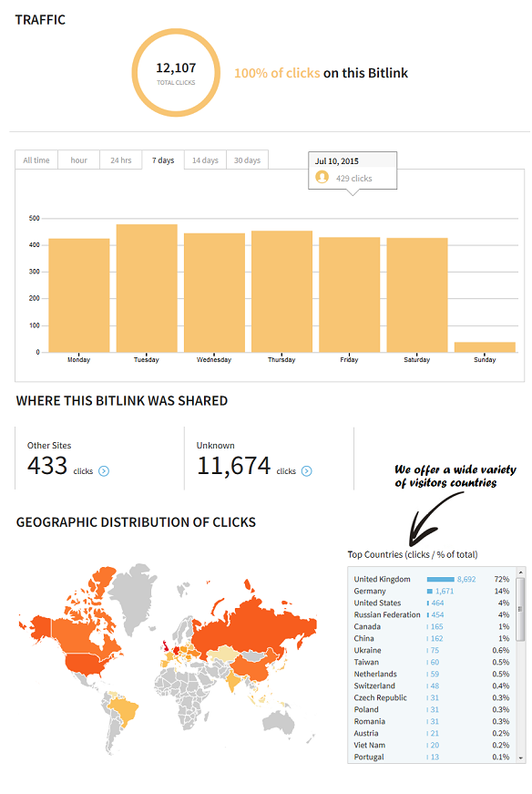
Task: Click the countries list scrollbar thumb
Action: click(520, 609)
